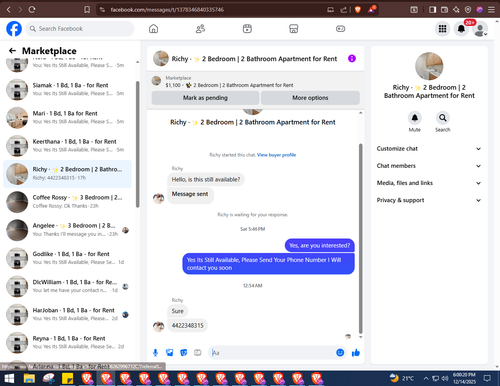Open Mari 1 Bd, 1 Ba conversation
This screenshot has height=386, width=500.
[x=68, y=117]
